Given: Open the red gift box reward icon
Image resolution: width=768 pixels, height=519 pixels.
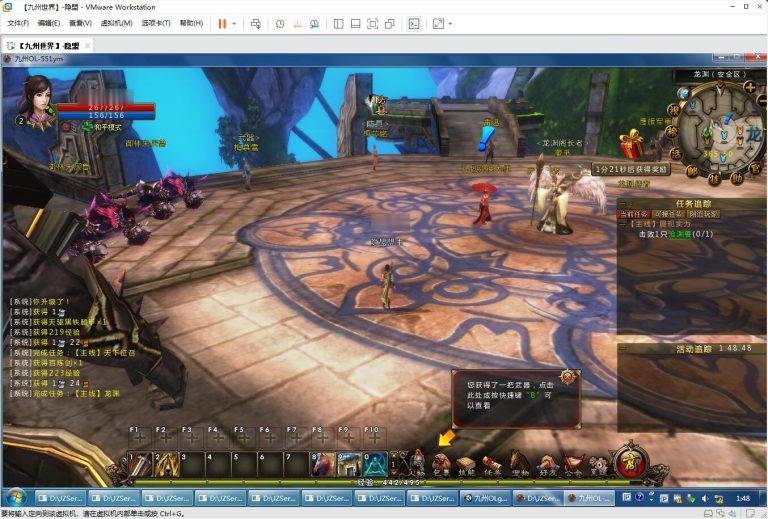Looking at the screenshot, I should coord(631,143).
